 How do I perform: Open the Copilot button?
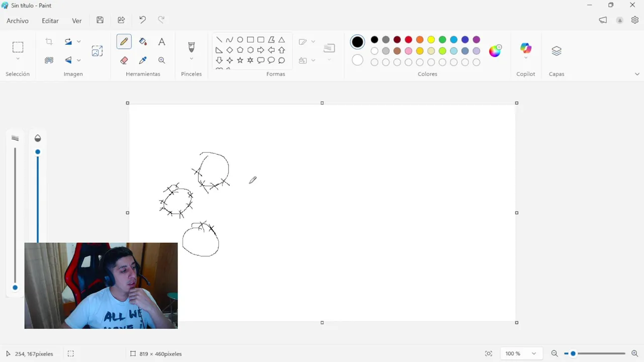pyautogui.click(x=526, y=48)
